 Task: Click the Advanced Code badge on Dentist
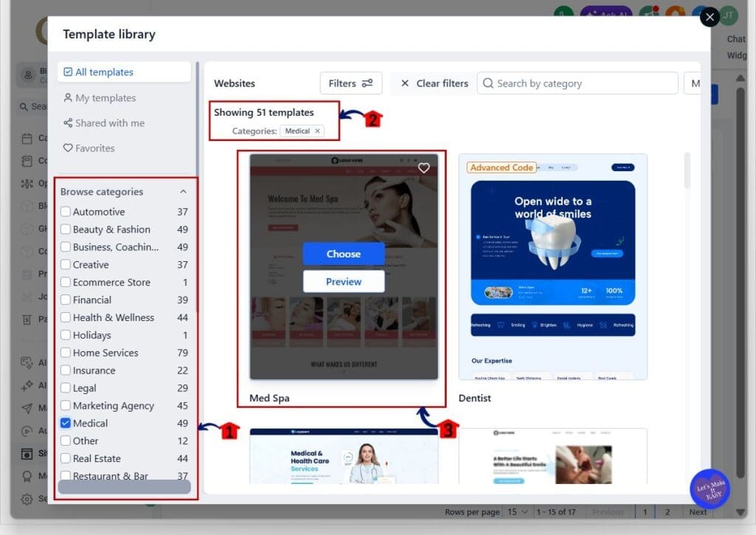pos(501,168)
